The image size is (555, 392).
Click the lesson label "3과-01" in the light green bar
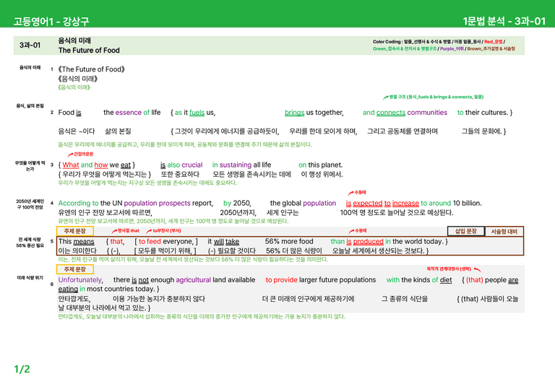click(x=30, y=45)
